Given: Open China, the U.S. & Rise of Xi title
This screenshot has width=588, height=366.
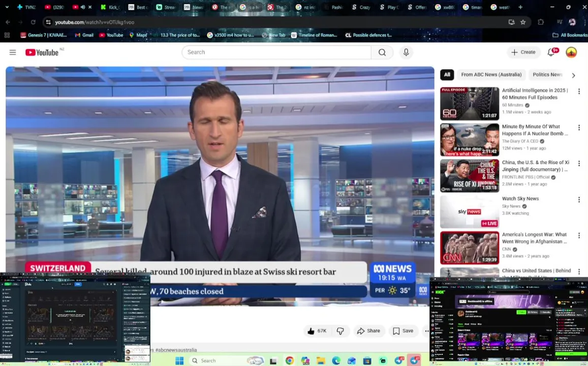Looking at the screenshot, I should 536,166.
